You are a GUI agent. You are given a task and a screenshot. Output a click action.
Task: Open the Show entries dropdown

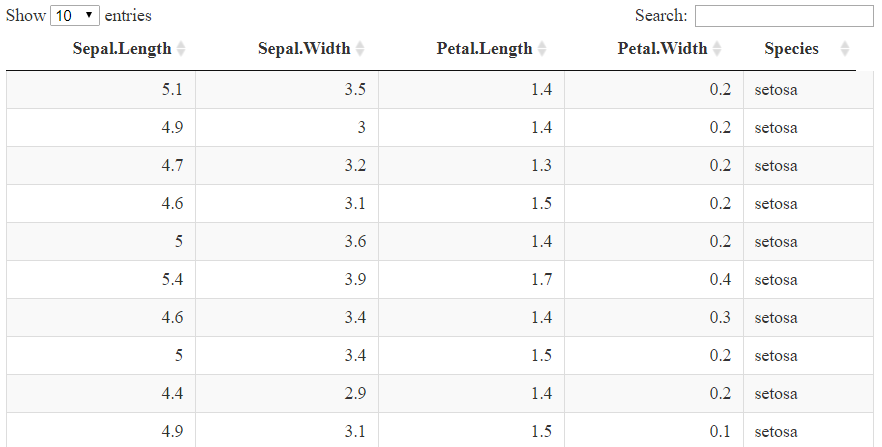(75, 16)
